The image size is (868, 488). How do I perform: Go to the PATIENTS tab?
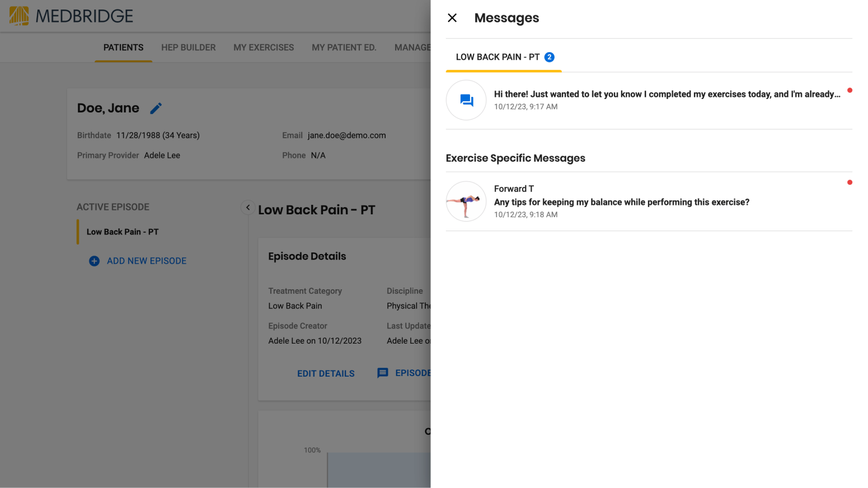pyautogui.click(x=123, y=48)
